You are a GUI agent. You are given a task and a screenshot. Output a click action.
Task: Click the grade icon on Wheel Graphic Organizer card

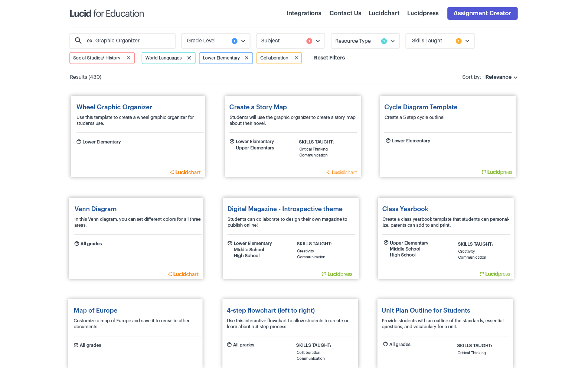click(79, 142)
